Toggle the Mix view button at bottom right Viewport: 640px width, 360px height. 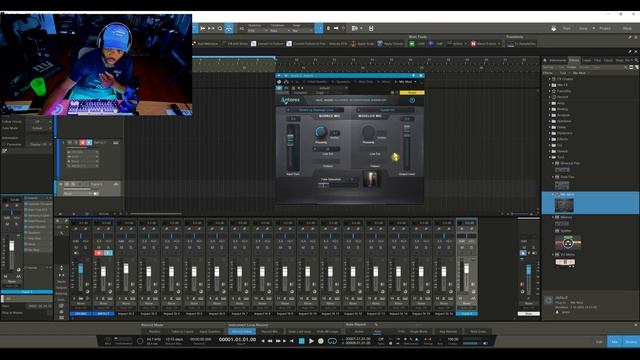[615, 342]
